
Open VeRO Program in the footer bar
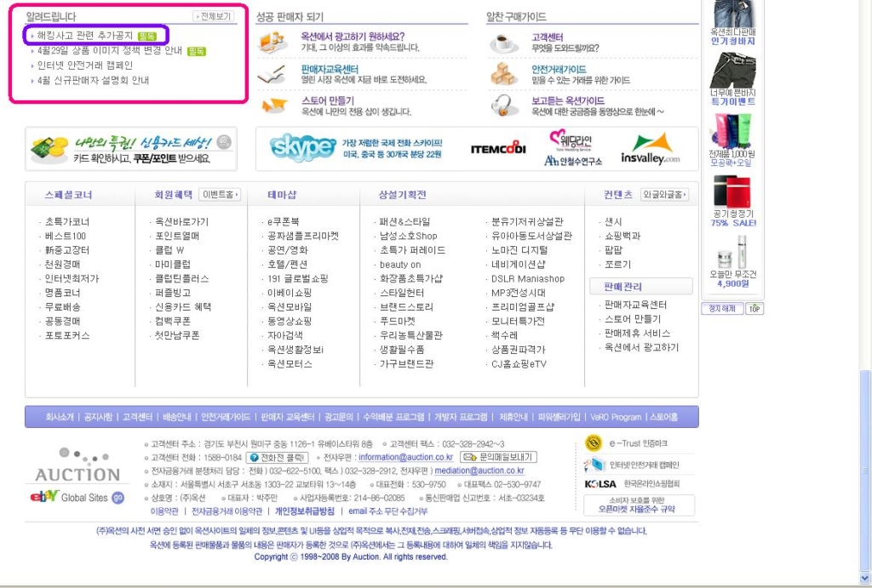[616, 417]
